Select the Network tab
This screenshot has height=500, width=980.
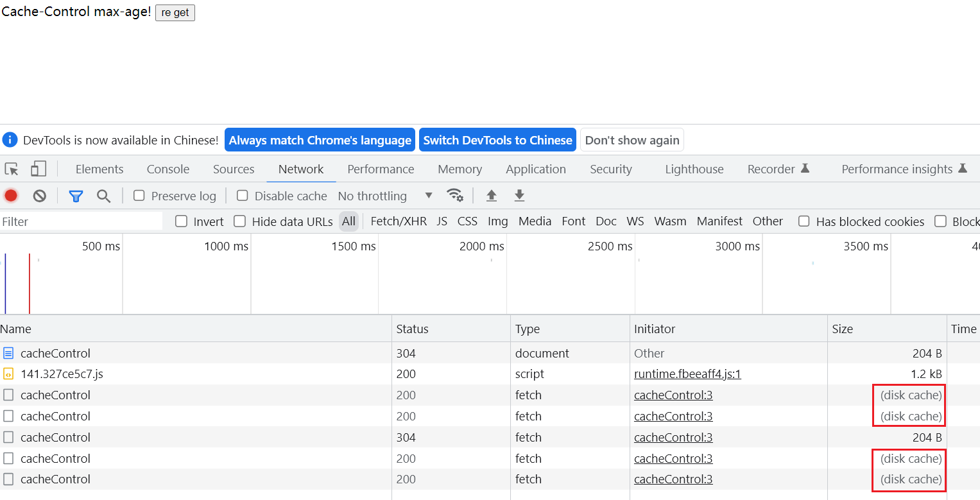tap(301, 169)
